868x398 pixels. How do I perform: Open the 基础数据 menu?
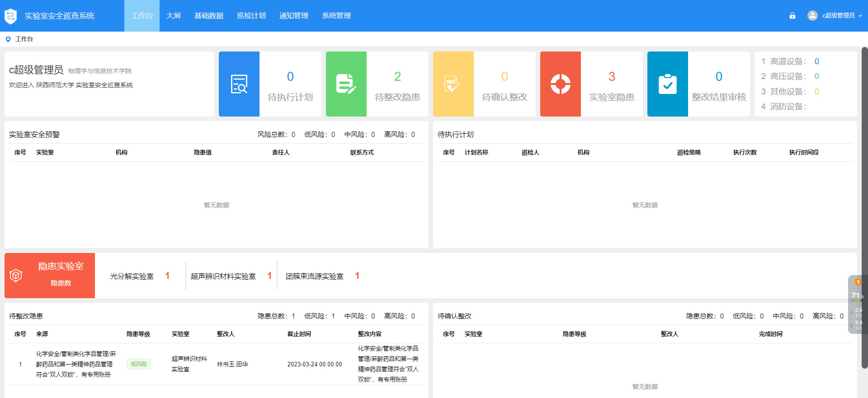(x=209, y=16)
